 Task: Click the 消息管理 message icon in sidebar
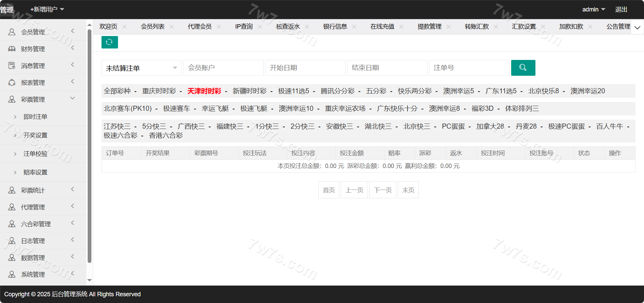pos(12,66)
